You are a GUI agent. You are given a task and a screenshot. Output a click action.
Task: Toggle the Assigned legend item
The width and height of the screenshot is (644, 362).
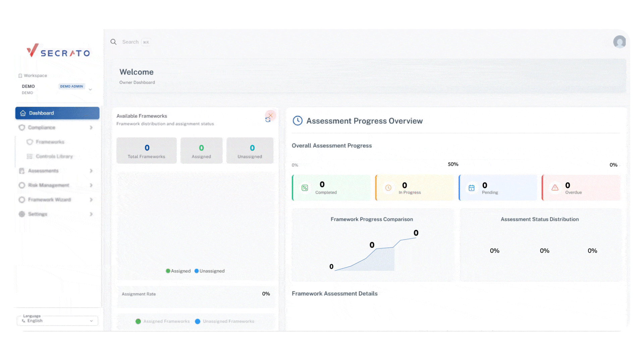point(178,271)
